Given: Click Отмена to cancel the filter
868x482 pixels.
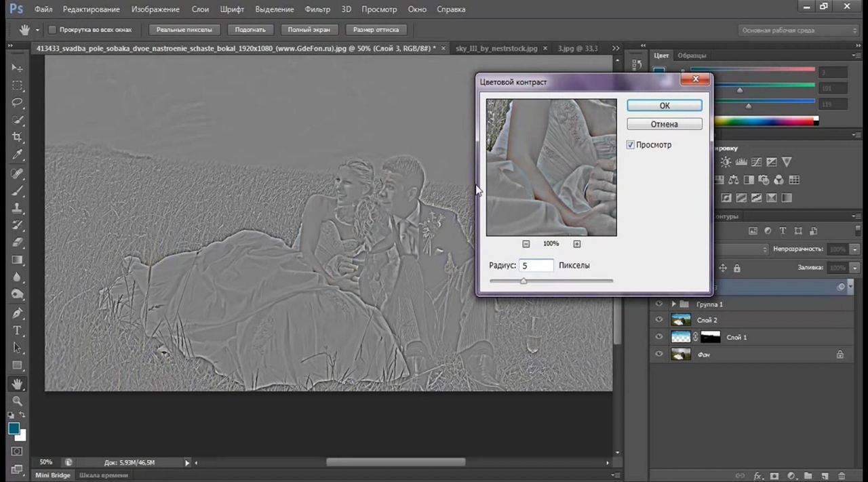Looking at the screenshot, I should pyautogui.click(x=665, y=124).
